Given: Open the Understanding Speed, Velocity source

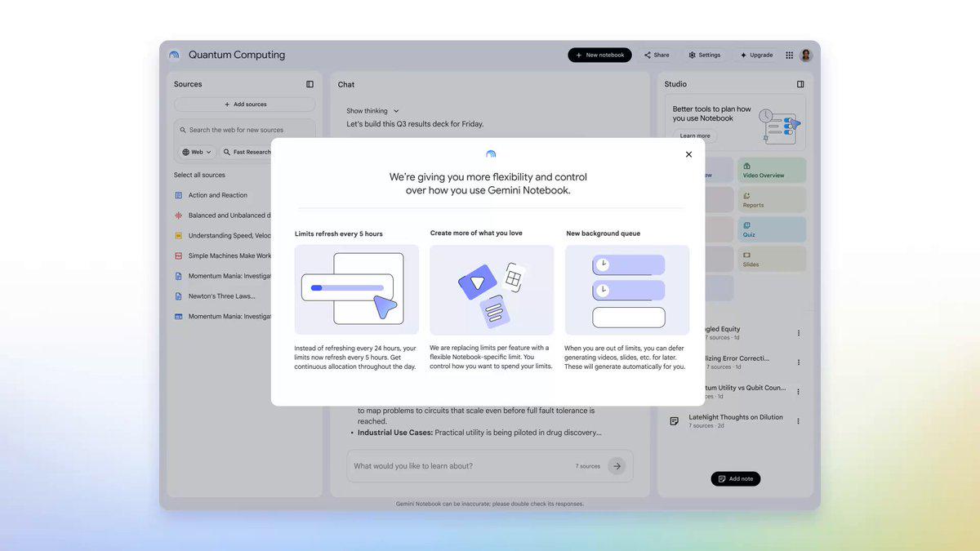Looking at the screenshot, I should tap(230, 236).
